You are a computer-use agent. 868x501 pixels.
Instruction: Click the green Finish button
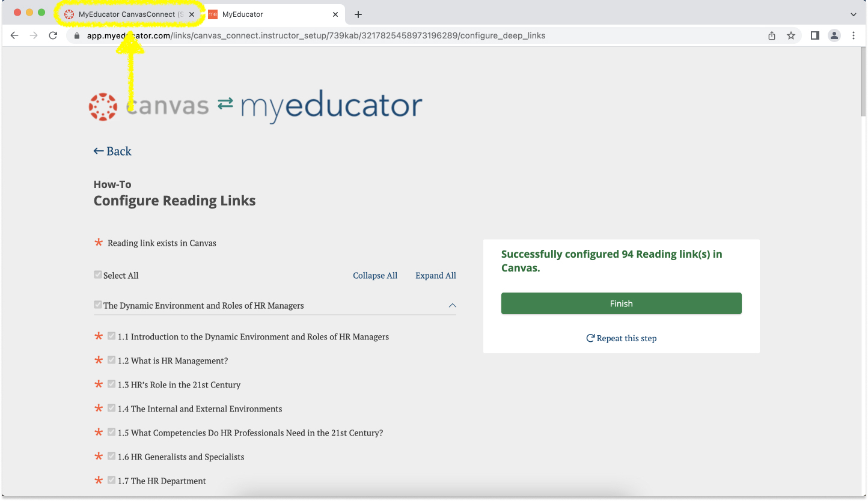[x=622, y=303]
